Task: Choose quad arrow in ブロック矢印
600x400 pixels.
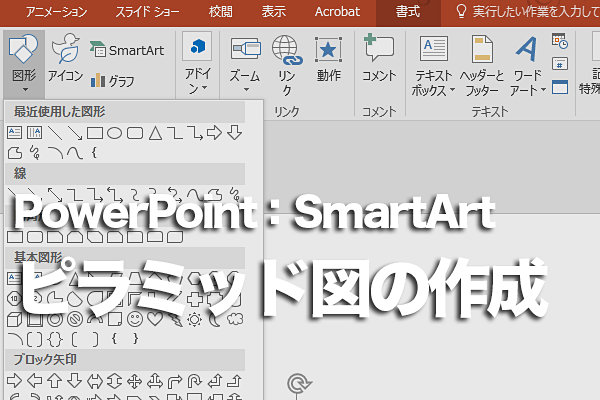Action: point(135,381)
